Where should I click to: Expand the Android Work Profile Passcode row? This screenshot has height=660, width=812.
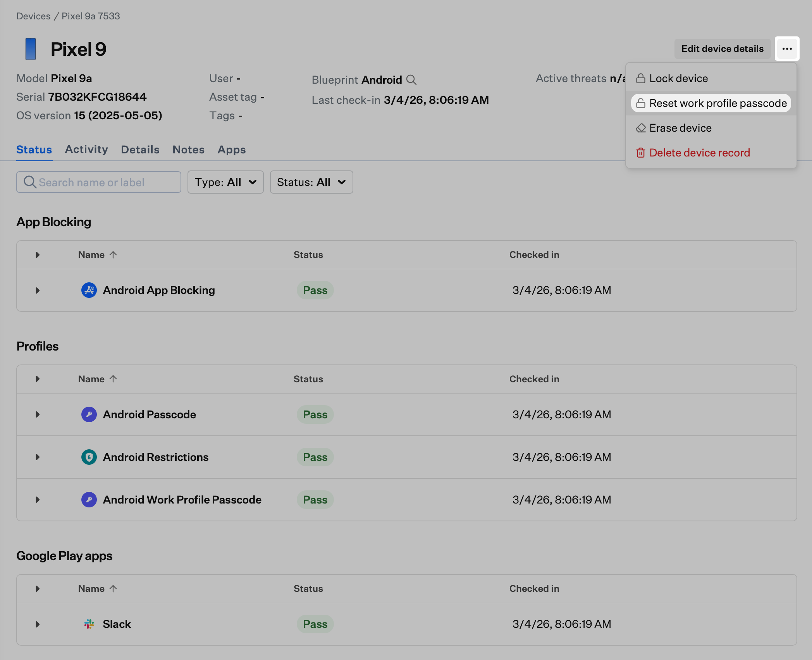[x=38, y=500]
